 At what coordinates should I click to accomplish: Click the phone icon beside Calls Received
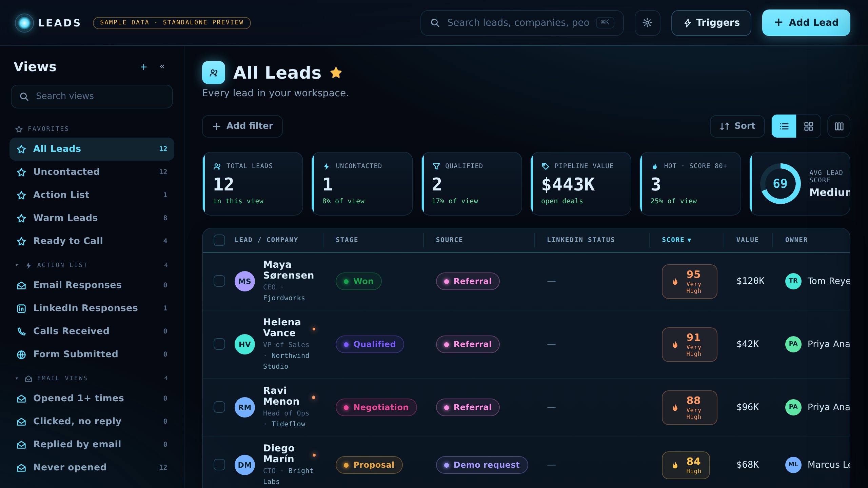tap(21, 331)
